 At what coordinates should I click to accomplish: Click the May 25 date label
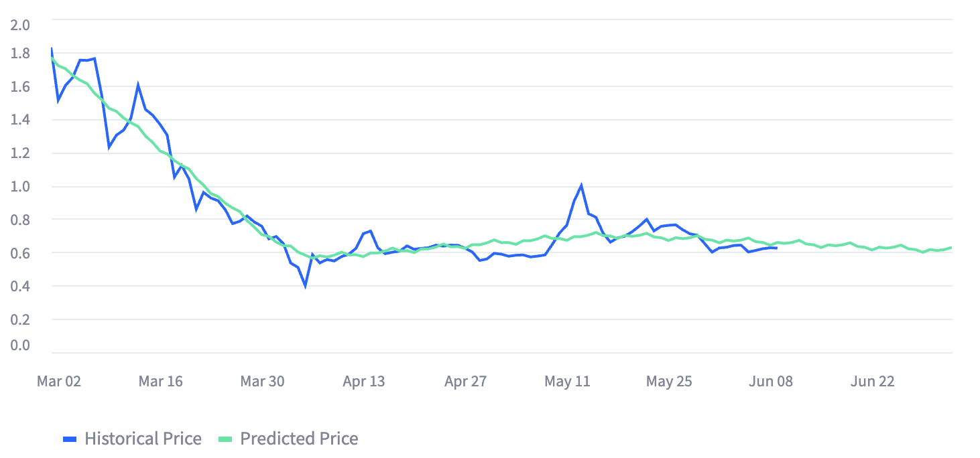pos(669,382)
